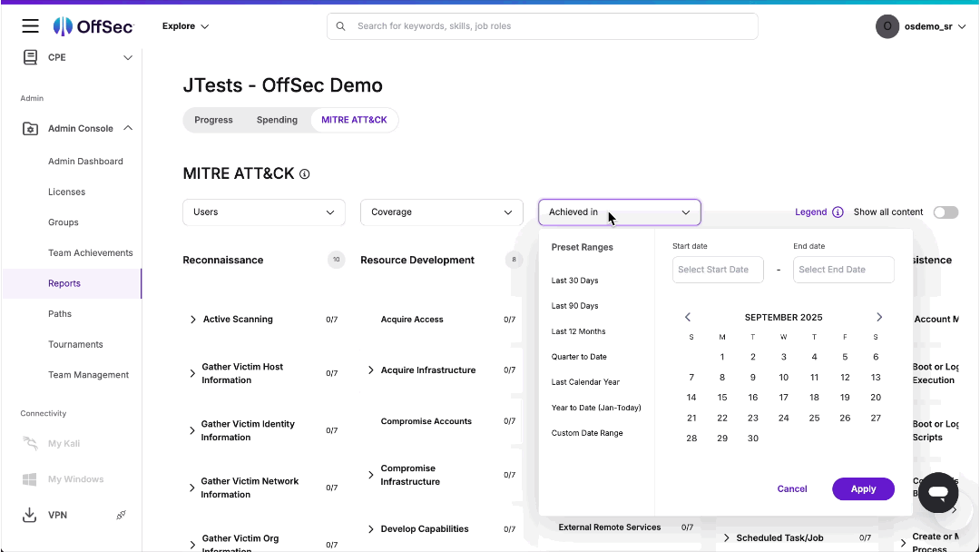This screenshot has width=980, height=552.
Task: Click the Select Start Date input field
Action: pos(718,269)
